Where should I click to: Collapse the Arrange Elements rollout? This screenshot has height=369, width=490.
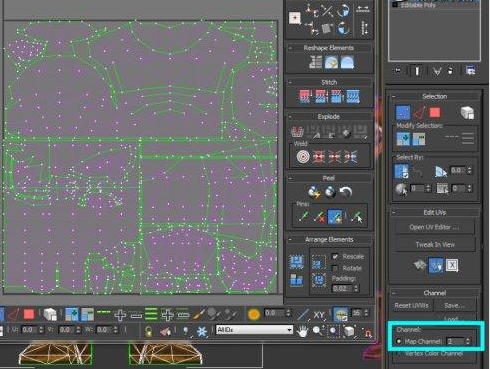point(290,240)
